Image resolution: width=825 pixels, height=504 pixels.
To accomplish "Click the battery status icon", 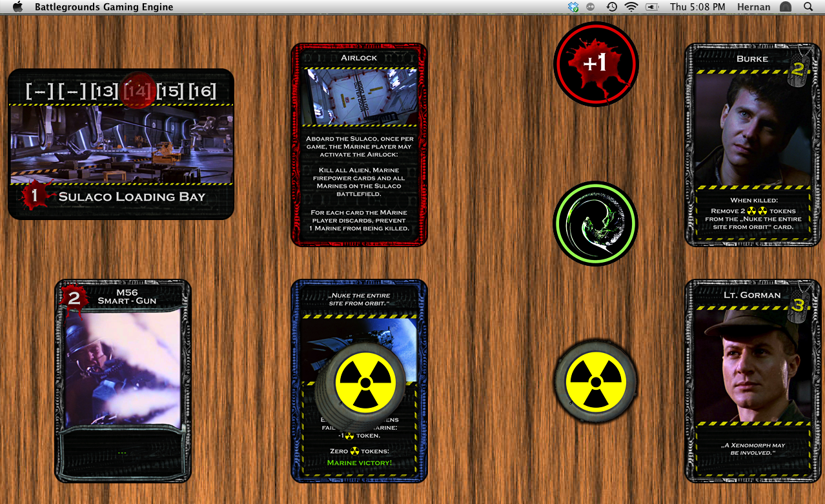I will (x=652, y=7).
